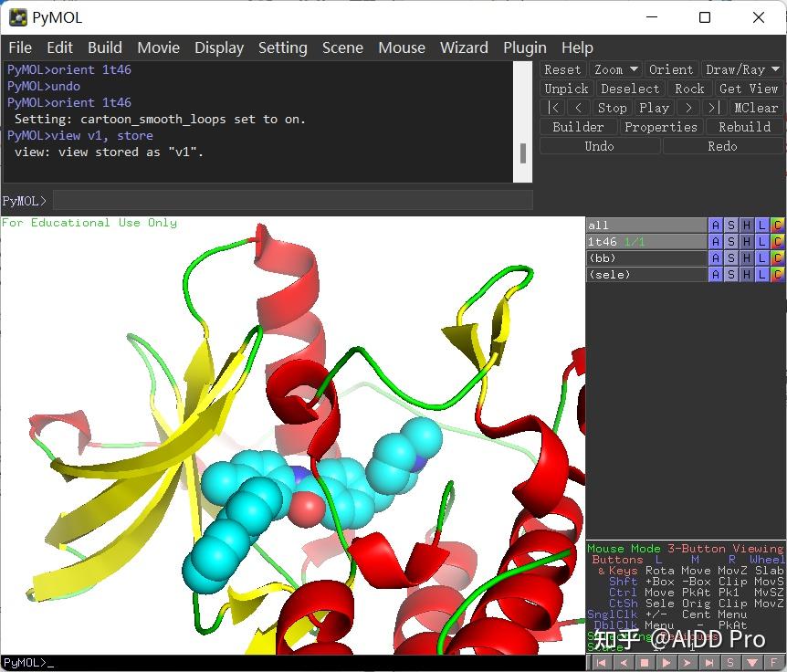The height and width of the screenshot is (672, 787).
Task: Click the F fullscreen button in bottom bar
Action: click(774, 663)
